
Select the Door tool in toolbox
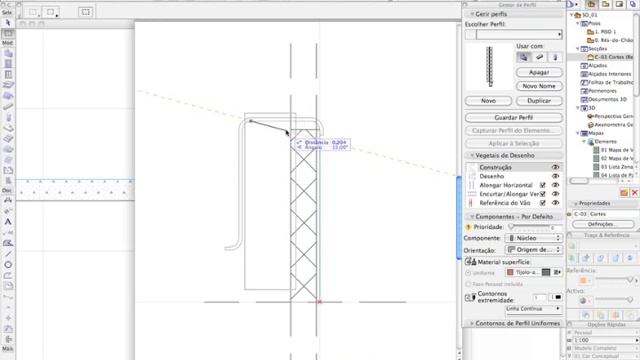coord(8,64)
